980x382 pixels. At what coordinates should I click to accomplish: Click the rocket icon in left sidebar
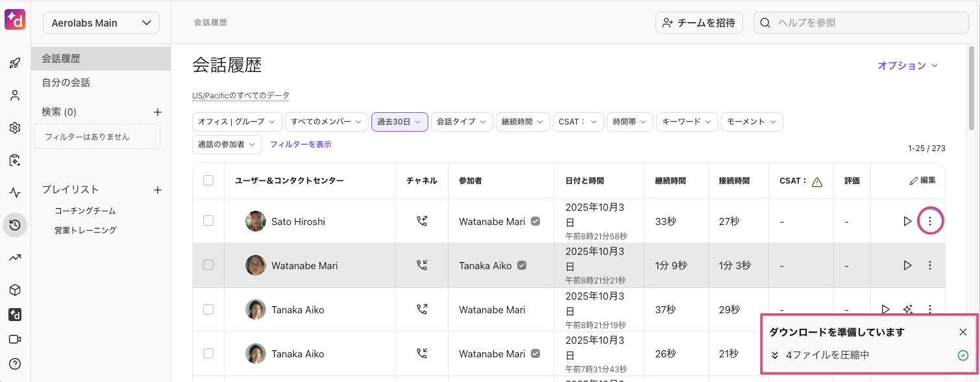click(15, 63)
